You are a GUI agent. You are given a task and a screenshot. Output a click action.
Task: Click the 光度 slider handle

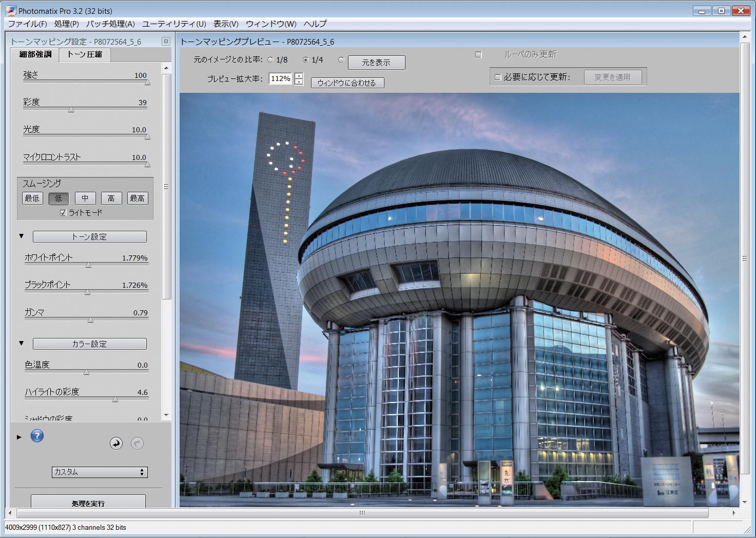147,136
